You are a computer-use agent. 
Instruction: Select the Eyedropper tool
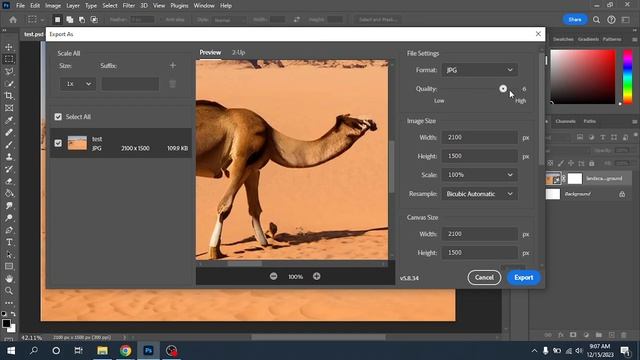9,120
